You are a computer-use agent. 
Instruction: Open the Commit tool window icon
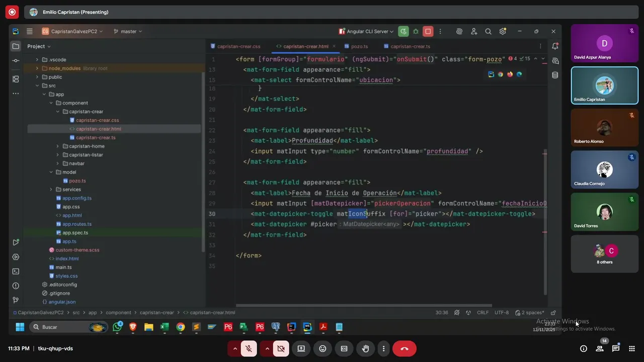click(16, 61)
